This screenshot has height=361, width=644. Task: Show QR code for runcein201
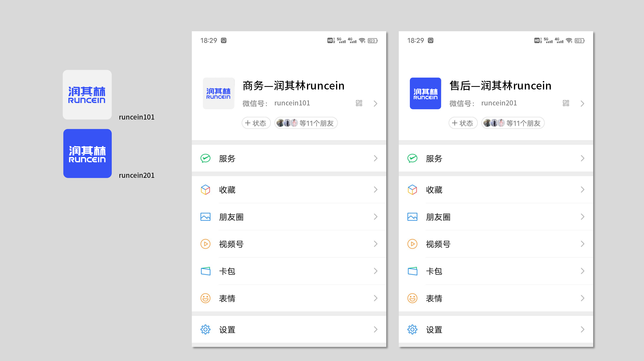tap(566, 103)
